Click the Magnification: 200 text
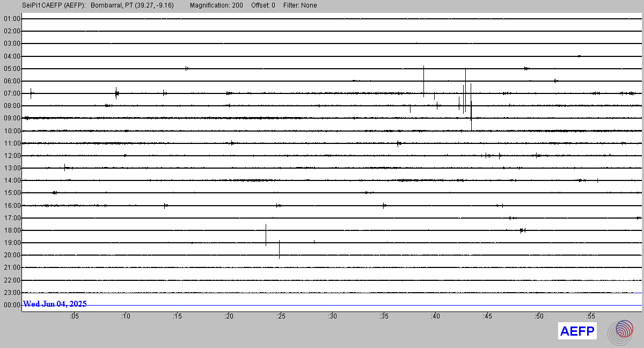Screen dimensions: 644x348 point(216,5)
